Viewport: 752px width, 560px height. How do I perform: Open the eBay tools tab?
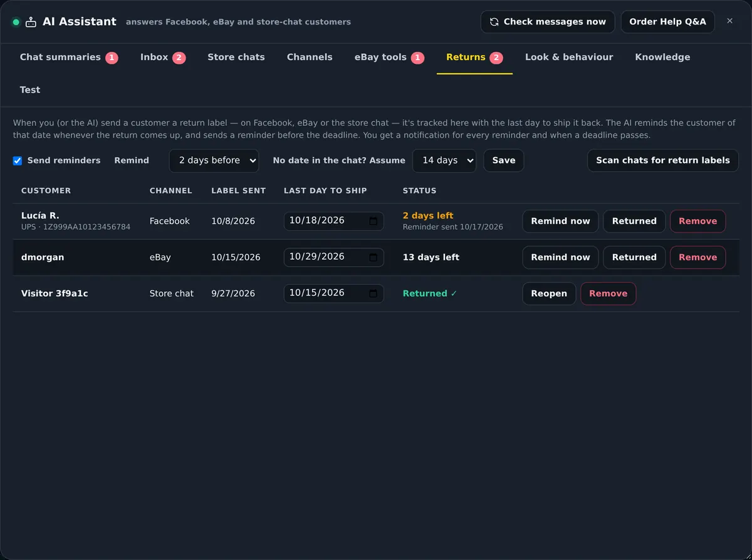click(x=389, y=57)
